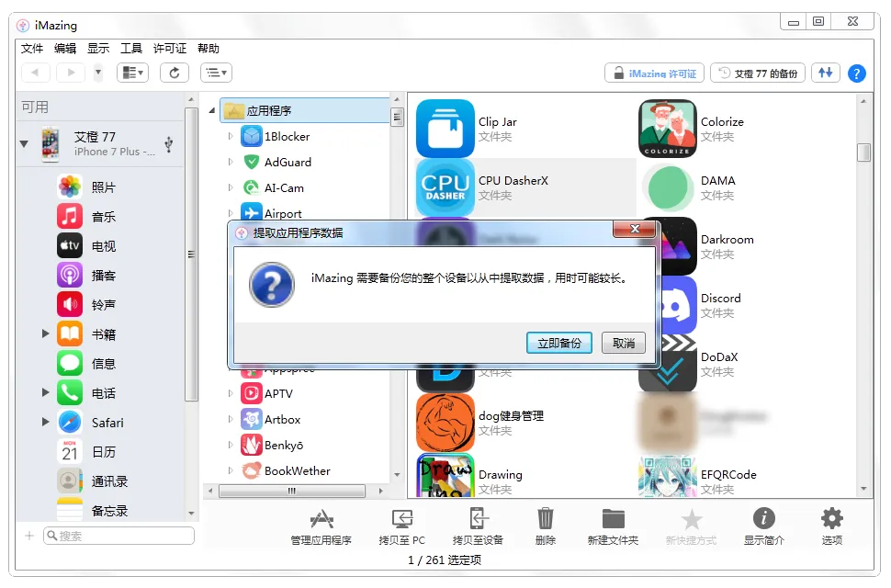Click the 搜索 search field

tap(118, 536)
